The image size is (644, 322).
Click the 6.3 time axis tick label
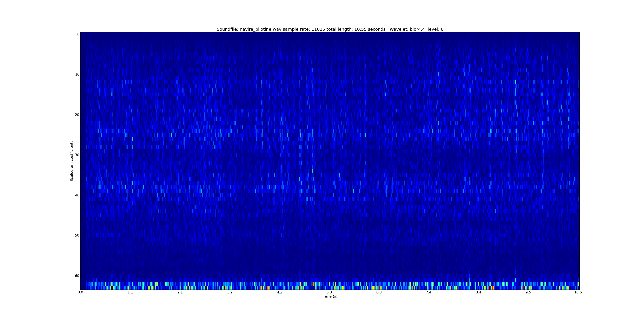[379, 292]
